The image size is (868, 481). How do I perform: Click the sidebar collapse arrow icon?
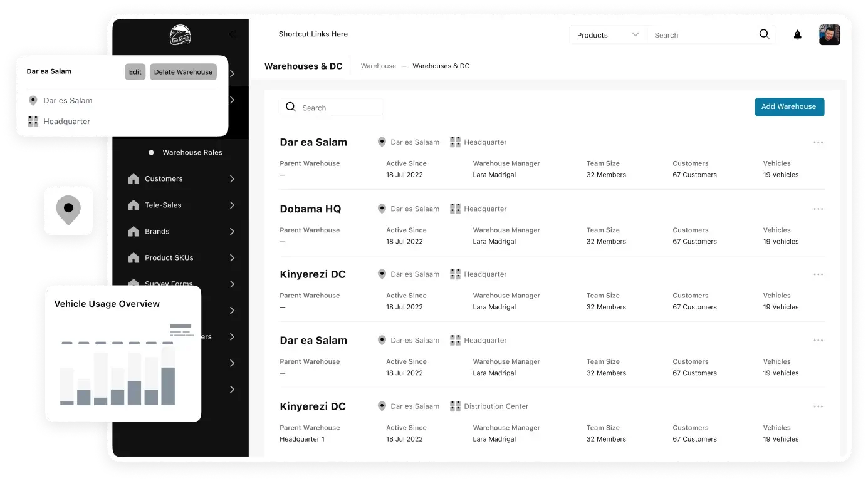(x=233, y=34)
